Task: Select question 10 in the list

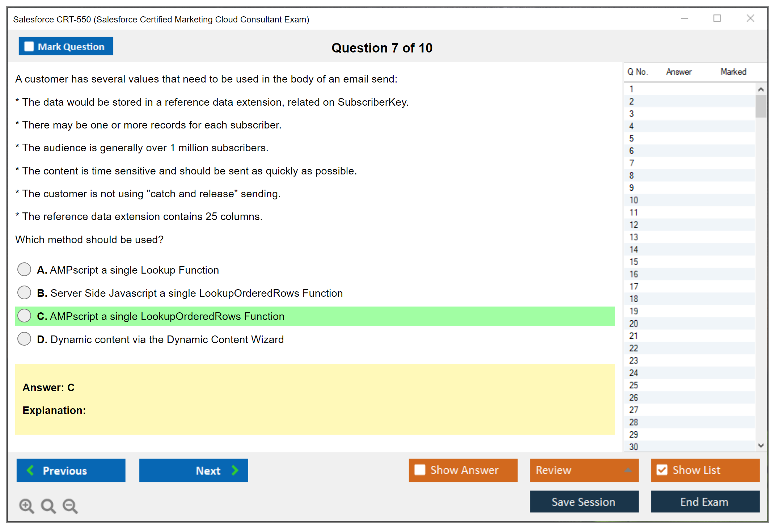Action: 634,200
